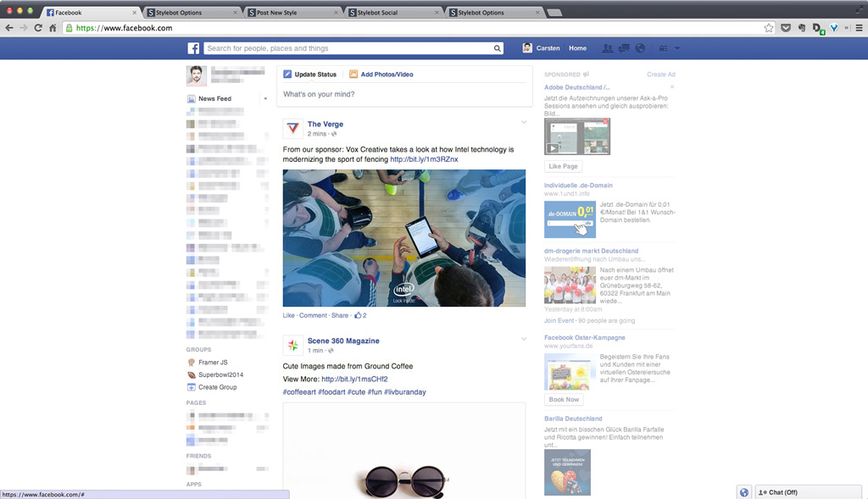The width and height of the screenshot is (868, 499).
Task: Click the What's on your mind field
Action: [x=404, y=94]
